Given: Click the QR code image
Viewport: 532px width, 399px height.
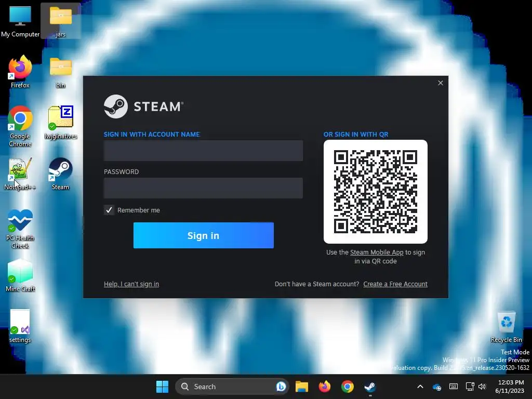Looking at the screenshot, I should point(376,192).
